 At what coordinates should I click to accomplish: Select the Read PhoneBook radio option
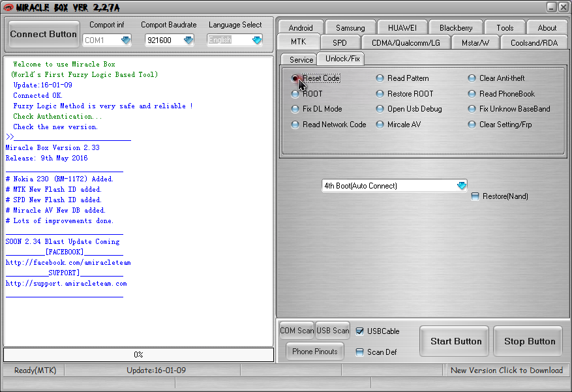pos(501,94)
